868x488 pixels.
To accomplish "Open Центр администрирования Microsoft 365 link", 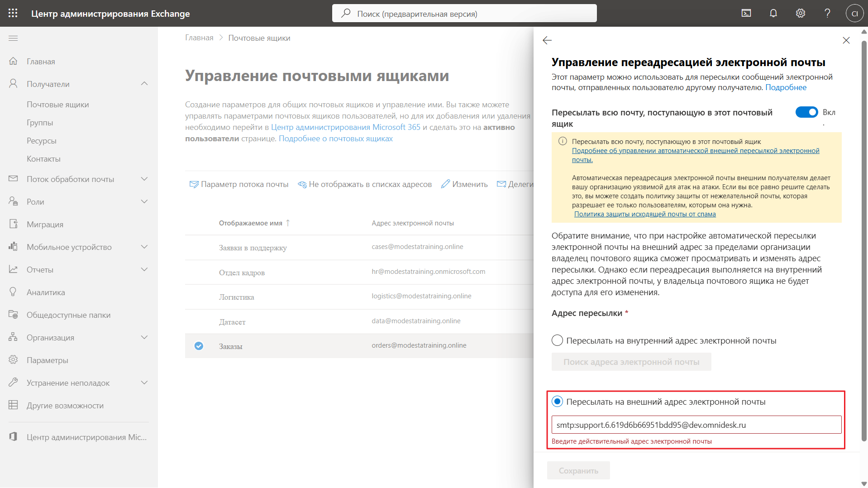I will 346,127.
